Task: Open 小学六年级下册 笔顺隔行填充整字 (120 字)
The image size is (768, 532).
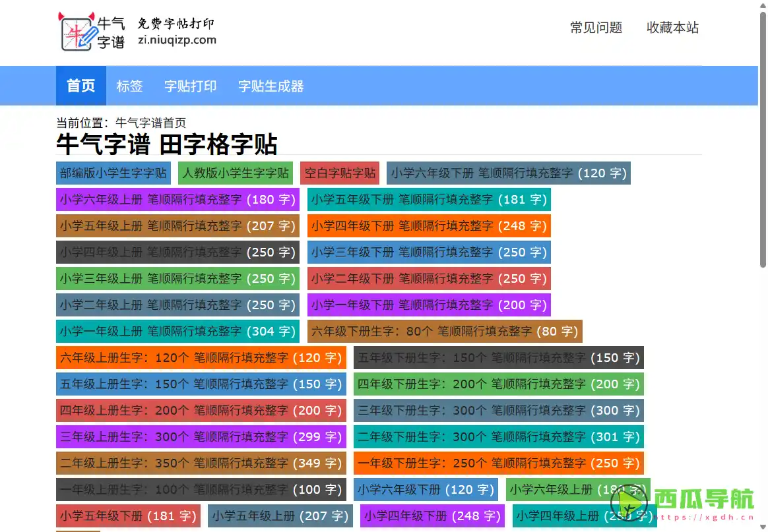Action: click(x=510, y=173)
